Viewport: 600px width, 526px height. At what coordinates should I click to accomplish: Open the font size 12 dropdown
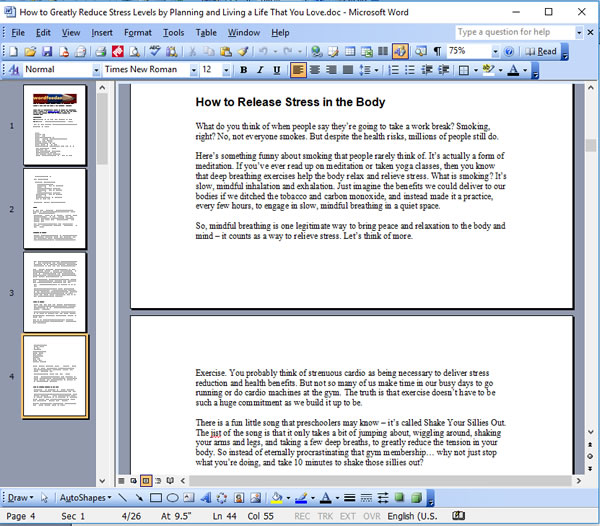click(226, 70)
